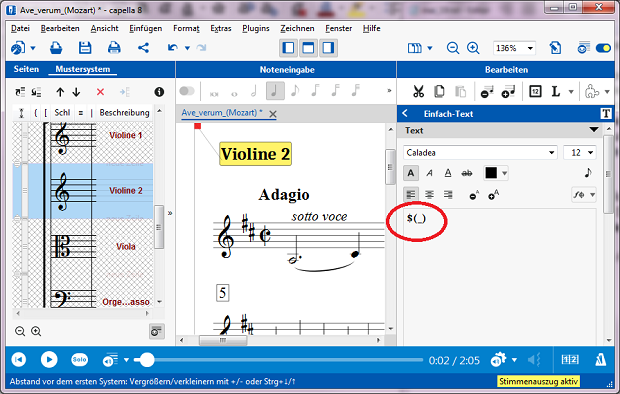Cut selection with scissors icon
620x394 pixels.
(418, 92)
